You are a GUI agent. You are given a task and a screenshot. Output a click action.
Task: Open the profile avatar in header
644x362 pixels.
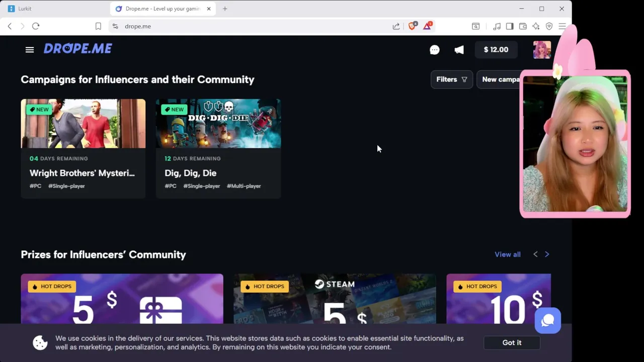542,50
